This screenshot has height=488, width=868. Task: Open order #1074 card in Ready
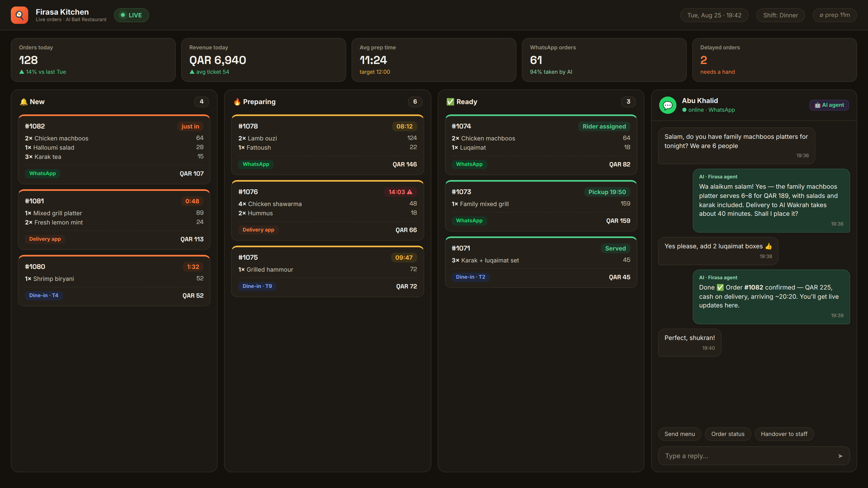coord(541,145)
